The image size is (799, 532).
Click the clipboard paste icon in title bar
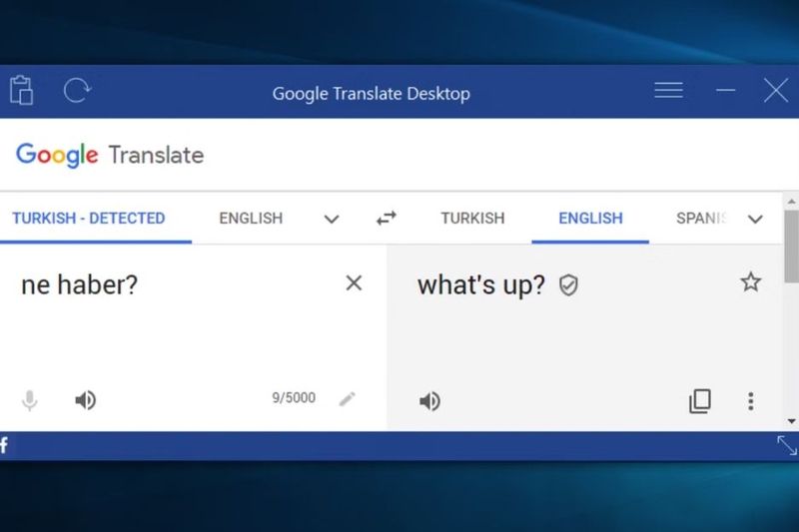[x=21, y=90]
